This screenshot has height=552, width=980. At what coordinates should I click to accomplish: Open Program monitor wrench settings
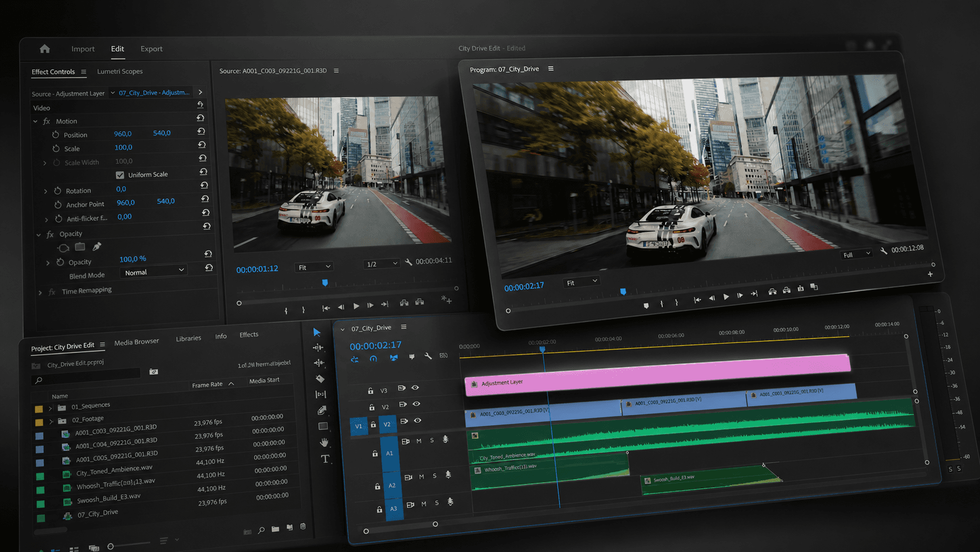point(883,251)
